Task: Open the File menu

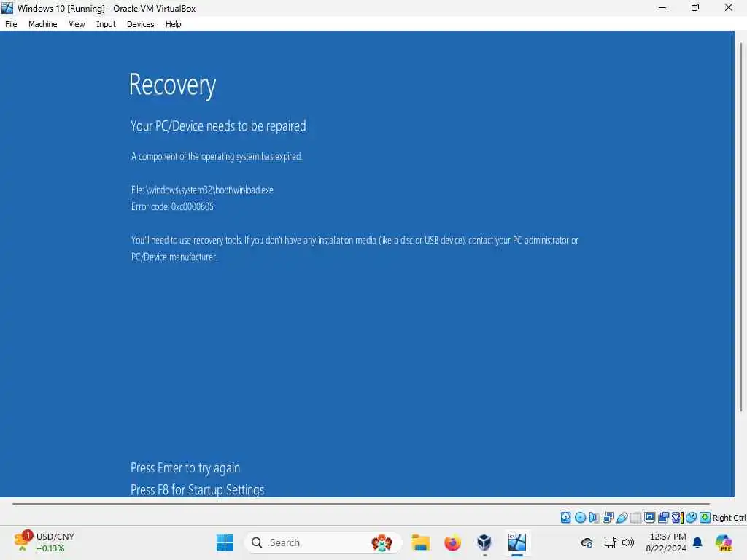Action: (x=11, y=24)
